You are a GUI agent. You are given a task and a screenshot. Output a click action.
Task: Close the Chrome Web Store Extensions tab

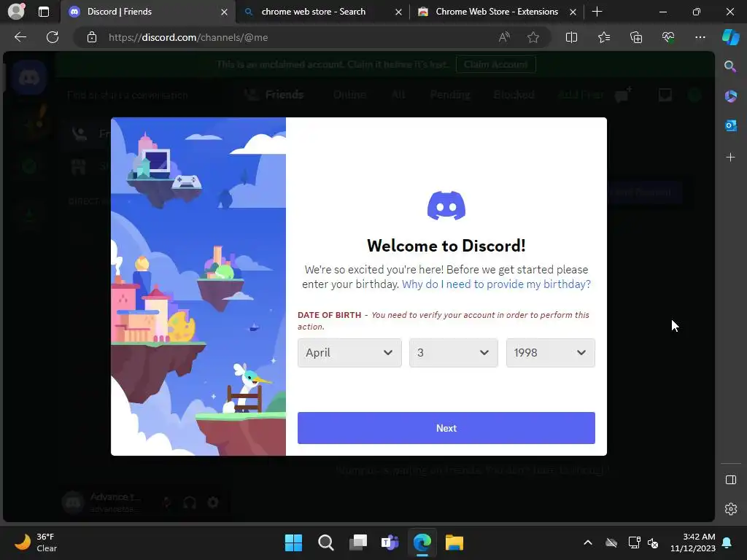[573, 12]
